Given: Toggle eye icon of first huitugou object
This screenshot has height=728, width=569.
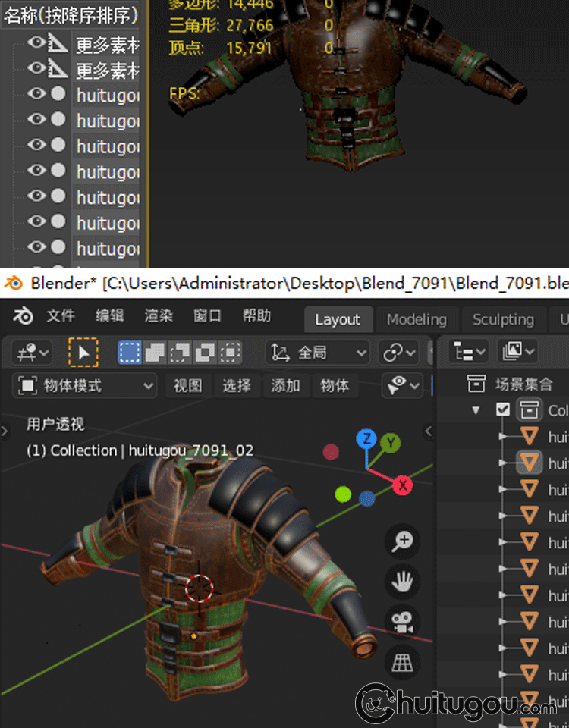Looking at the screenshot, I should click(36, 94).
